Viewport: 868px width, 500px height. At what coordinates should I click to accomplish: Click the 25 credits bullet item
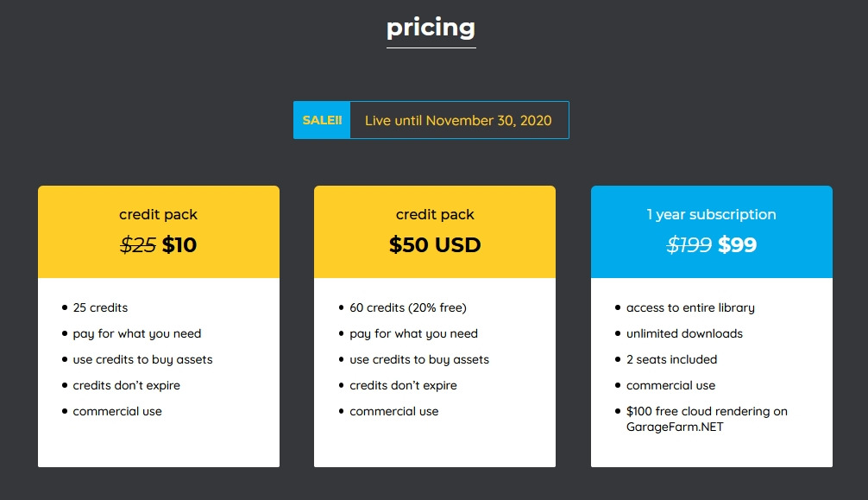[x=100, y=307]
